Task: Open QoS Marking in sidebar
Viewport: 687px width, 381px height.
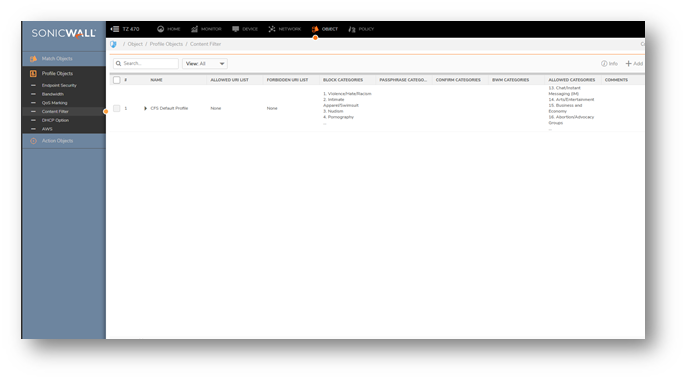Action: [x=54, y=103]
